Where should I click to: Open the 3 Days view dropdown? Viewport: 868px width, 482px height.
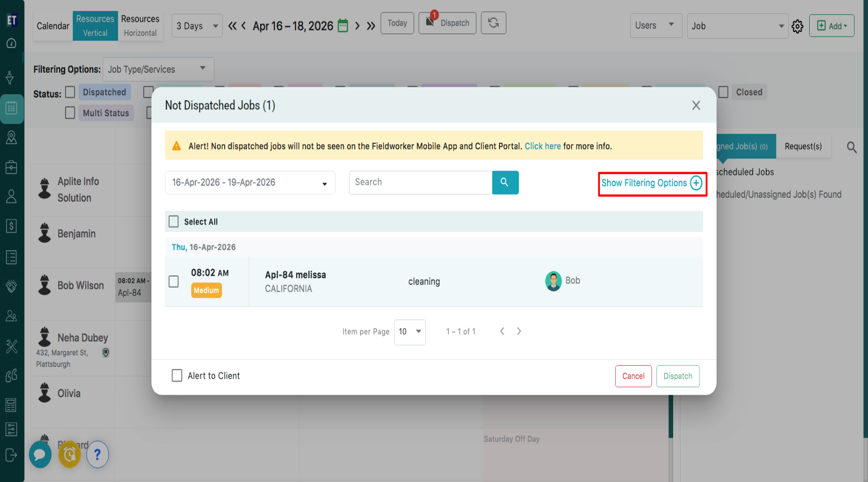coord(197,26)
